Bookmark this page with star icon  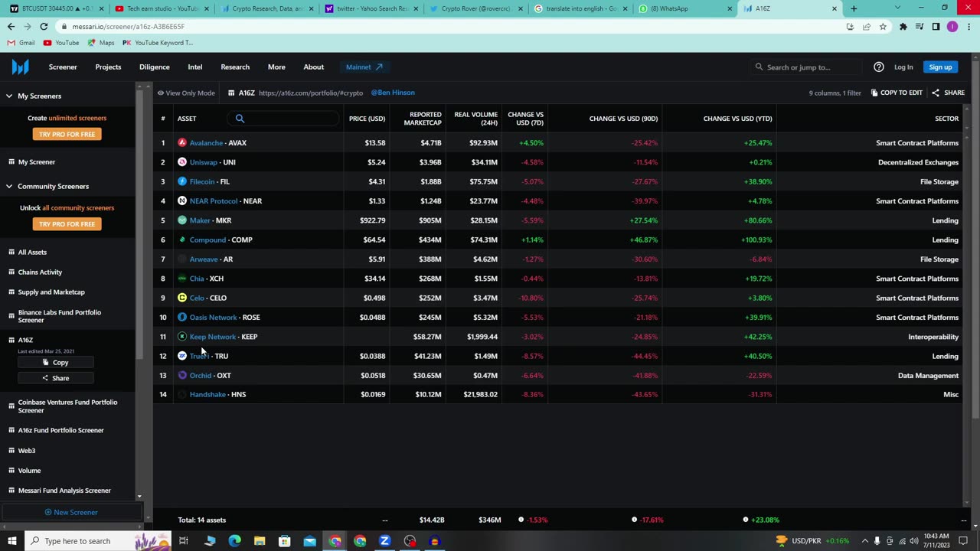883,26
